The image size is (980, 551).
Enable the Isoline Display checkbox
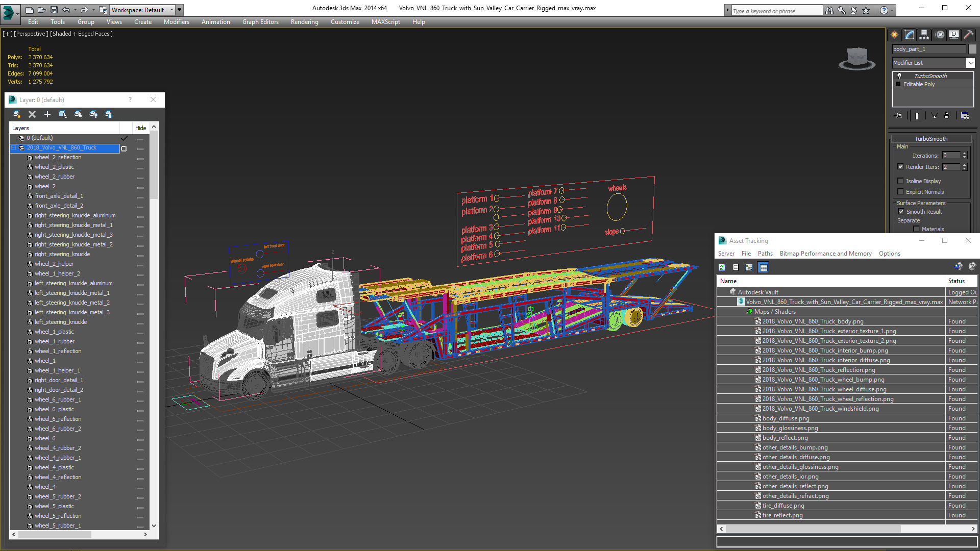[x=900, y=181]
